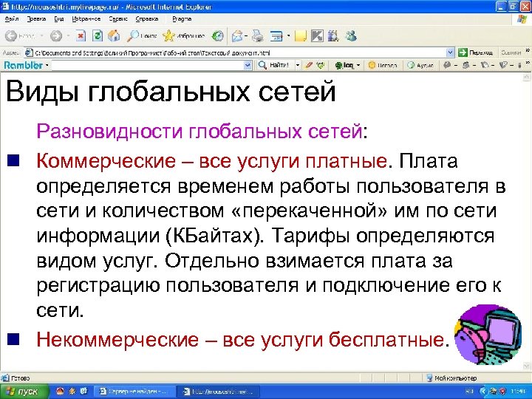The width and height of the screenshot is (532, 399).
Task: Expand the address bar dropdown list
Action: point(450,52)
